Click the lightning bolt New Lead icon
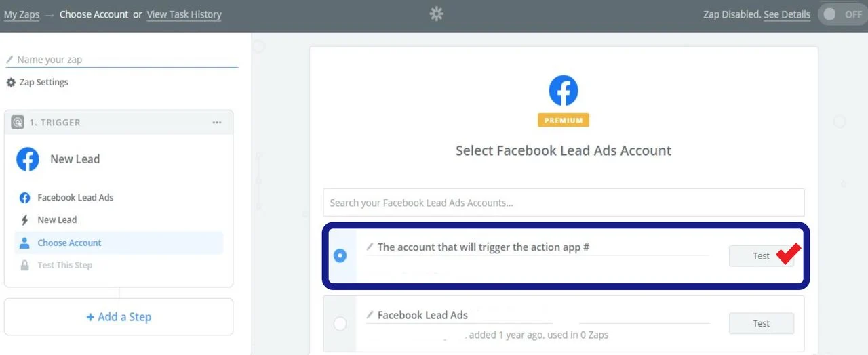This screenshot has width=868, height=355. 25,220
